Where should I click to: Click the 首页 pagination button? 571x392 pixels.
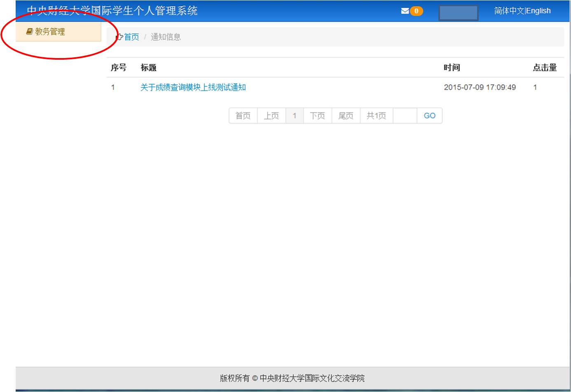(x=243, y=116)
